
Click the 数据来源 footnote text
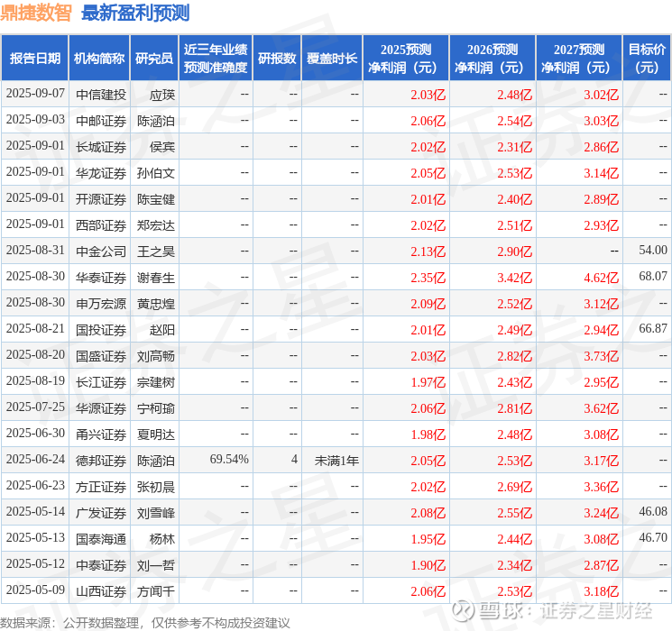145,622
